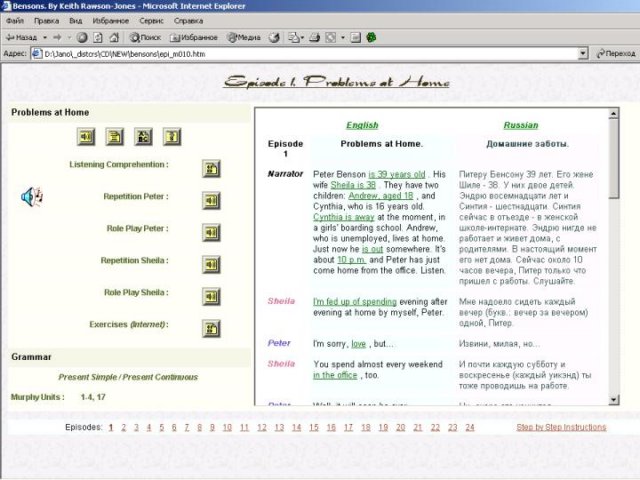640x480 pixels.
Task: Open the Step by Step Instructions link
Action: (x=561, y=427)
